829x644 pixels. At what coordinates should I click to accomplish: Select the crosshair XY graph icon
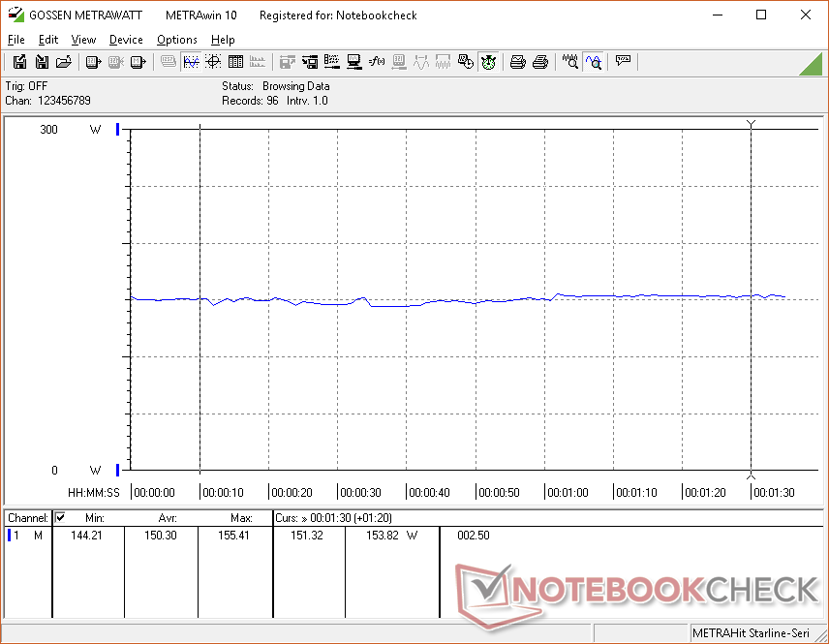[x=213, y=62]
